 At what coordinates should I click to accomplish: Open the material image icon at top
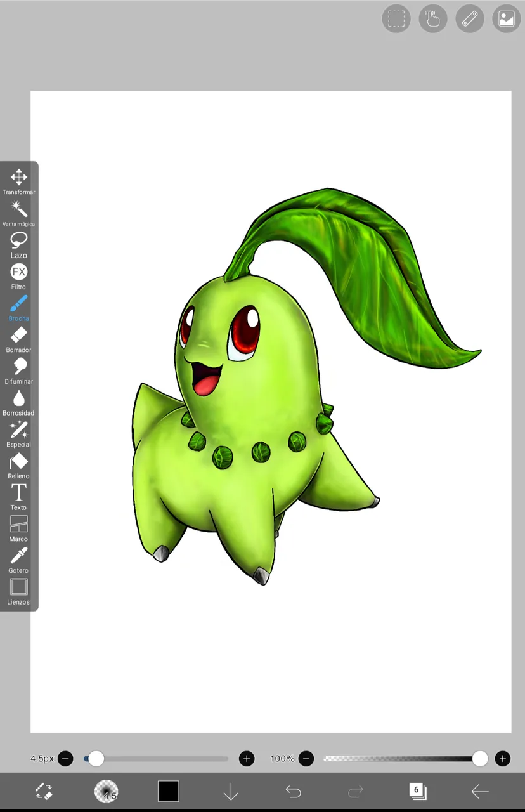click(x=507, y=18)
